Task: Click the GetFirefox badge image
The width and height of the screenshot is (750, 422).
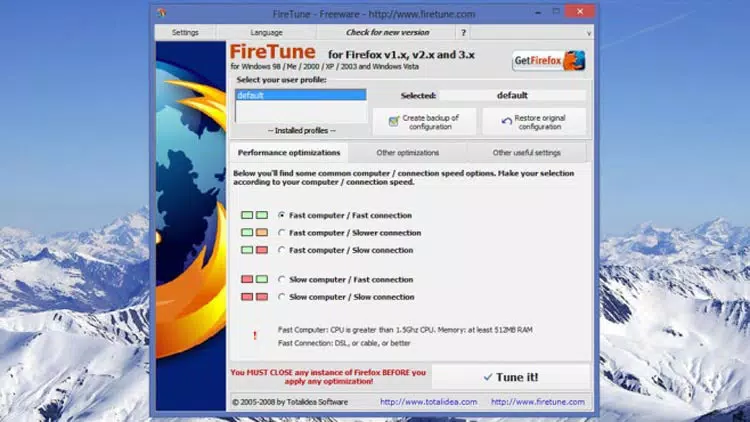Action: [549, 61]
